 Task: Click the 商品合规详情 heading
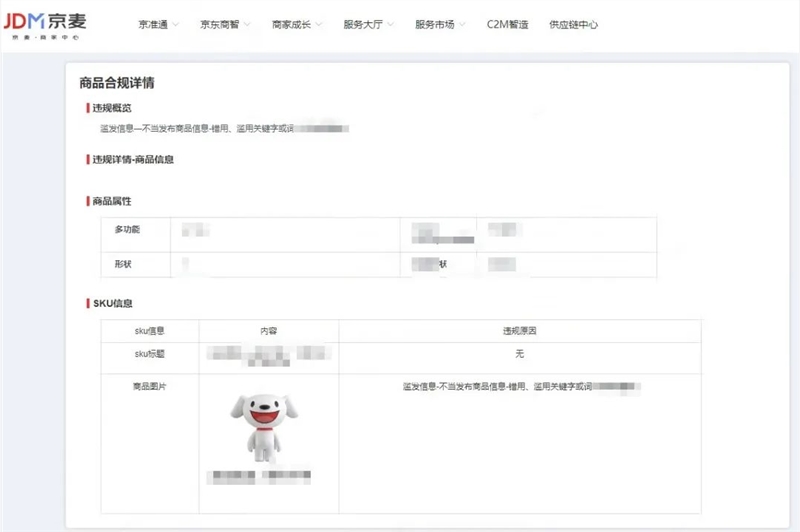[x=117, y=83]
